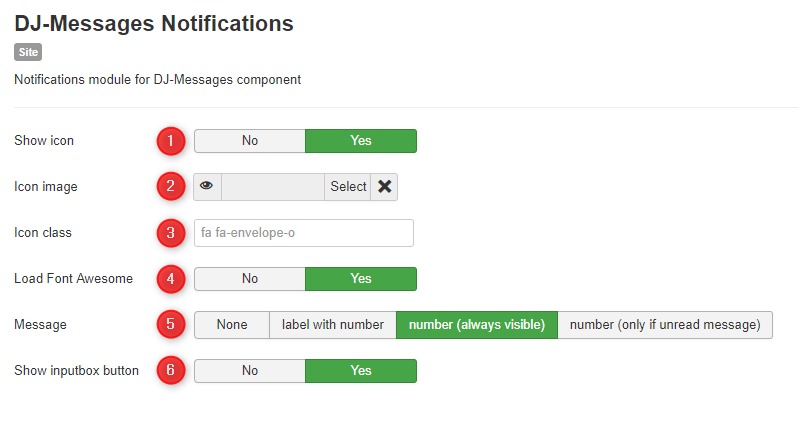Enable Load Font Awesome with Yes
The width and height of the screenshot is (798, 424).
coord(360,279)
